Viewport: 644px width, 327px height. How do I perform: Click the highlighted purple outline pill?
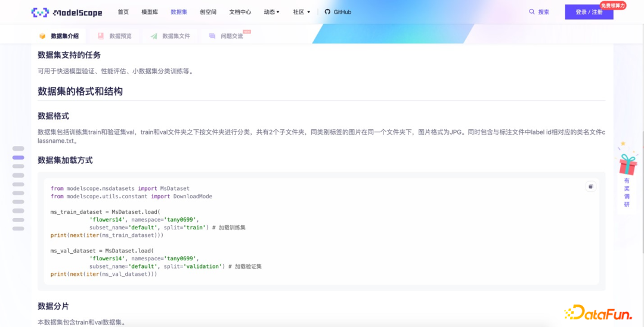[x=18, y=158]
